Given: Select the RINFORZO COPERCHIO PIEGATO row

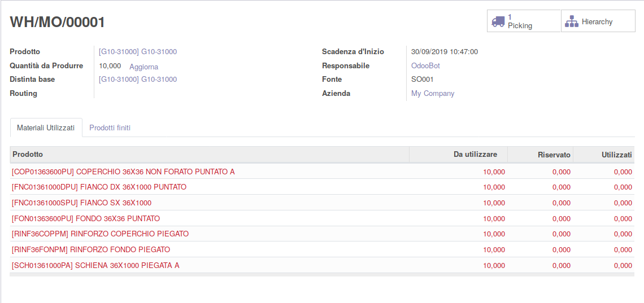Looking at the screenshot, I should click(322, 234).
